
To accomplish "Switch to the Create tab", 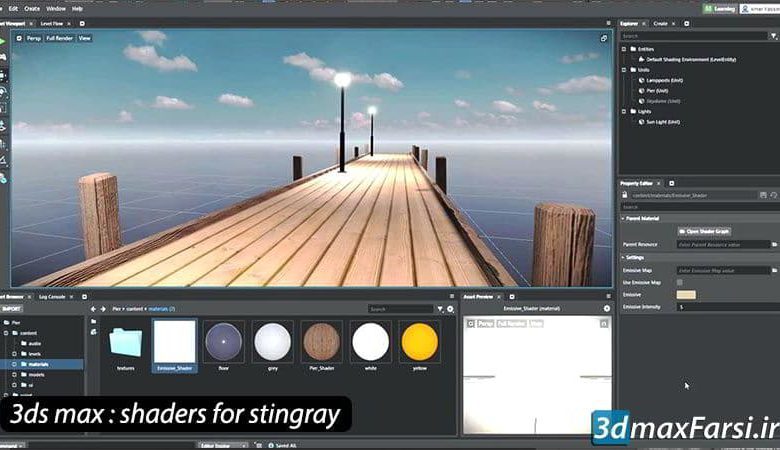I will click(661, 23).
